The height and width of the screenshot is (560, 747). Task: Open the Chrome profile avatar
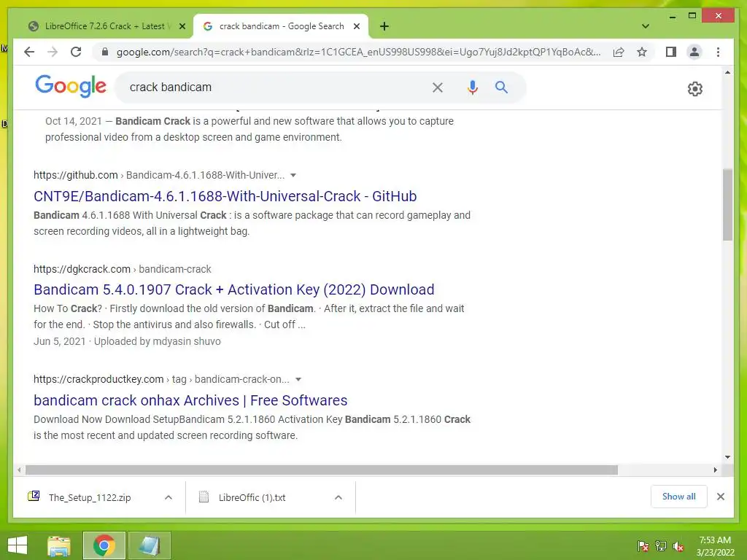click(x=694, y=52)
